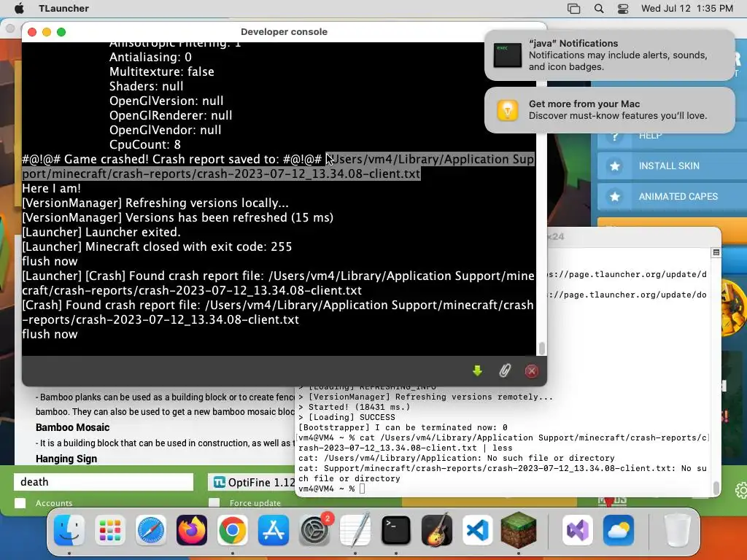Click the ANIMATED CAPES button
Image resolution: width=747 pixels, height=560 pixels.
(672, 196)
